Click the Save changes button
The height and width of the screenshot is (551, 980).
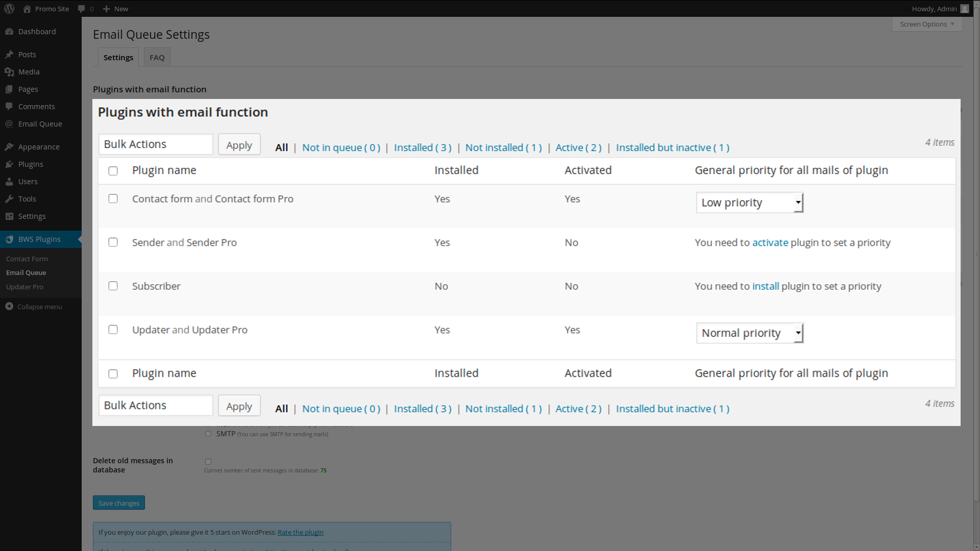[x=119, y=503]
